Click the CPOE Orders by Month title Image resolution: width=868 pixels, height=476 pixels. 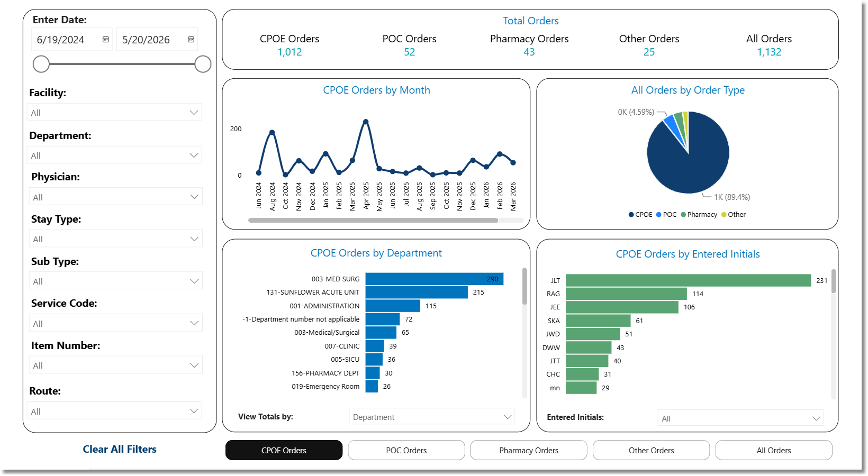(x=376, y=90)
